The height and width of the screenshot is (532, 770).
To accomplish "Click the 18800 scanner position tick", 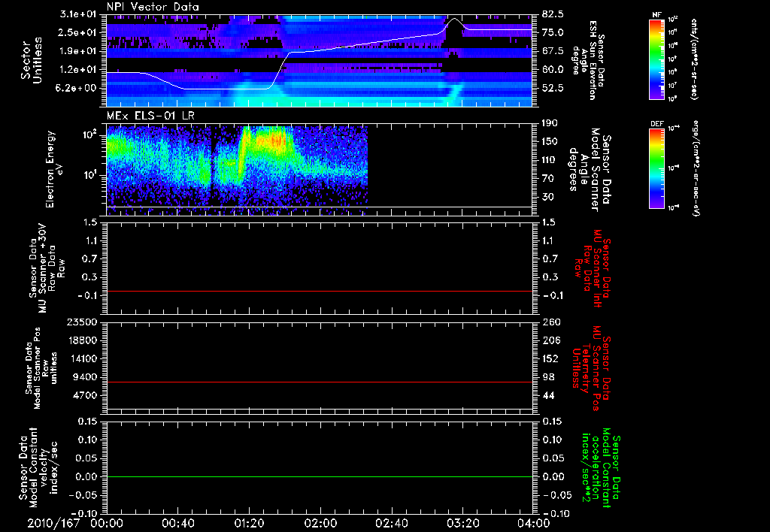I will tap(83, 340).
